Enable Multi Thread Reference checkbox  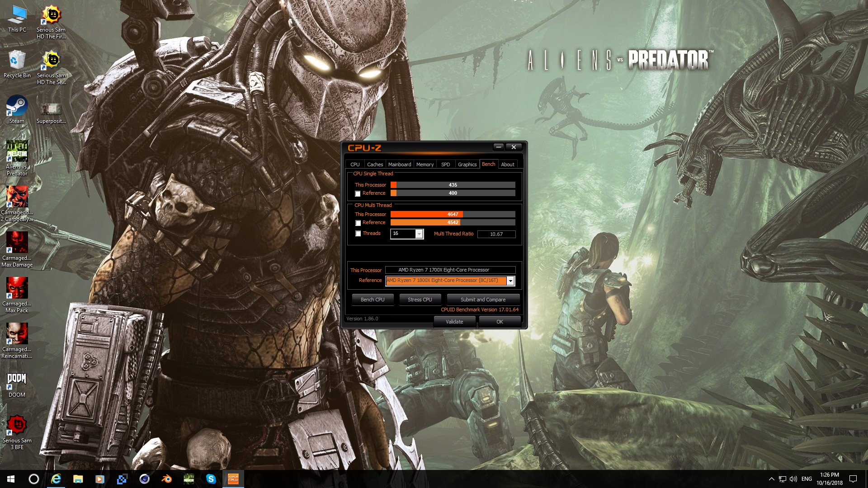(x=358, y=223)
